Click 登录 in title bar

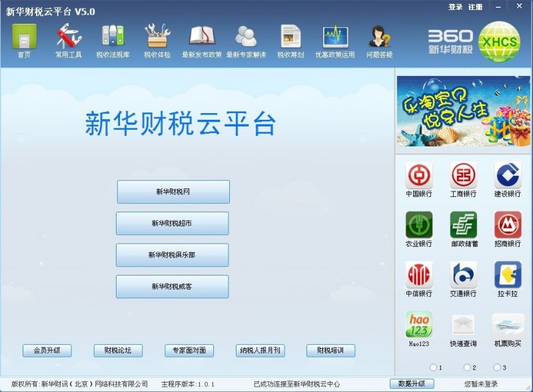coord(456,7)
